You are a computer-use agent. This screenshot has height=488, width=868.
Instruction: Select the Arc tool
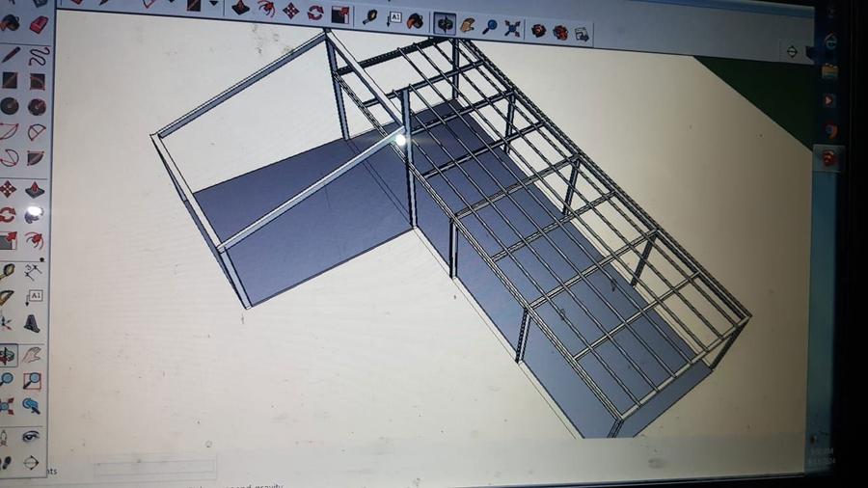tap(10, 132)
